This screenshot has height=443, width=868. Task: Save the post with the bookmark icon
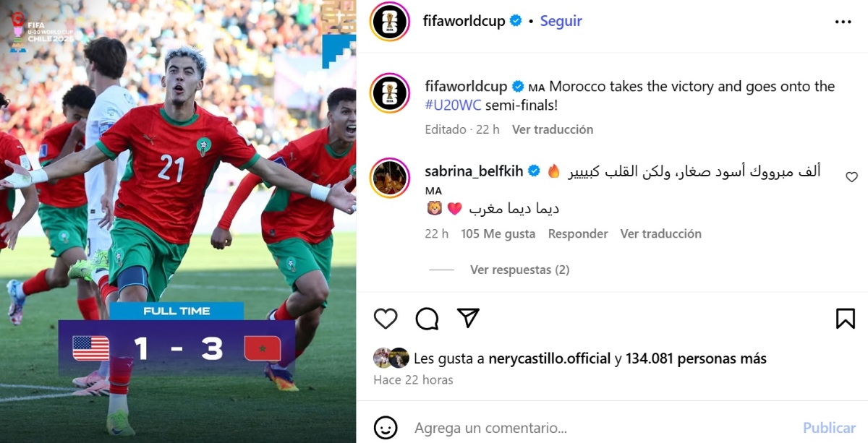click(846, 319)
